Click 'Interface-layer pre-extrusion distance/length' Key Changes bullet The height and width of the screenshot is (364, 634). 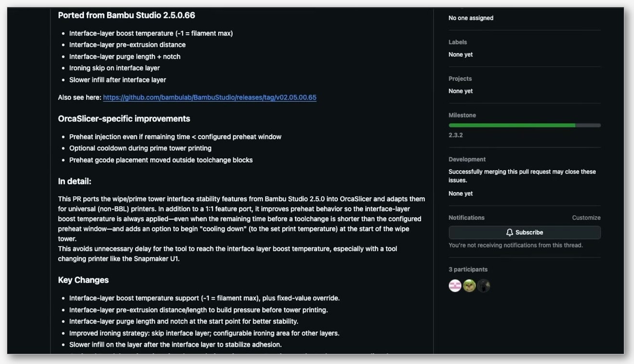198,310
